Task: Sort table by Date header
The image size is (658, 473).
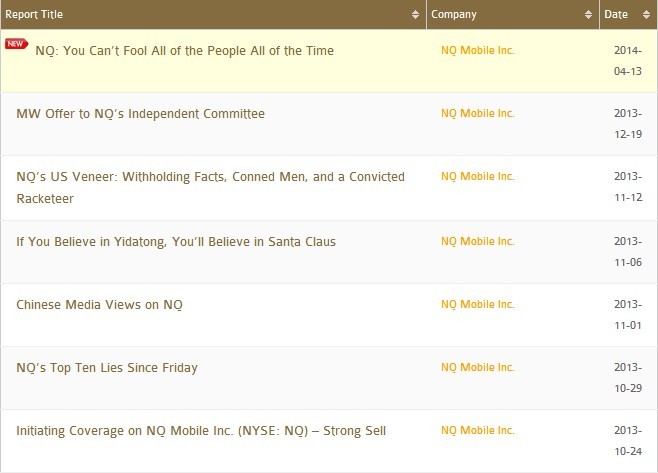Action: (x=616, y=15)
